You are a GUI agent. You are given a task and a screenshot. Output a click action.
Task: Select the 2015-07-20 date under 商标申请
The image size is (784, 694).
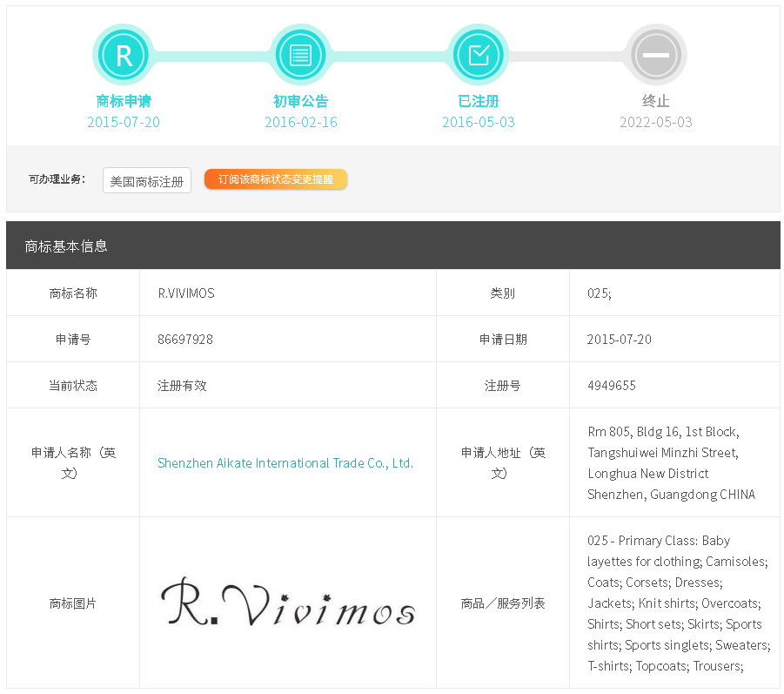(124, 122)
